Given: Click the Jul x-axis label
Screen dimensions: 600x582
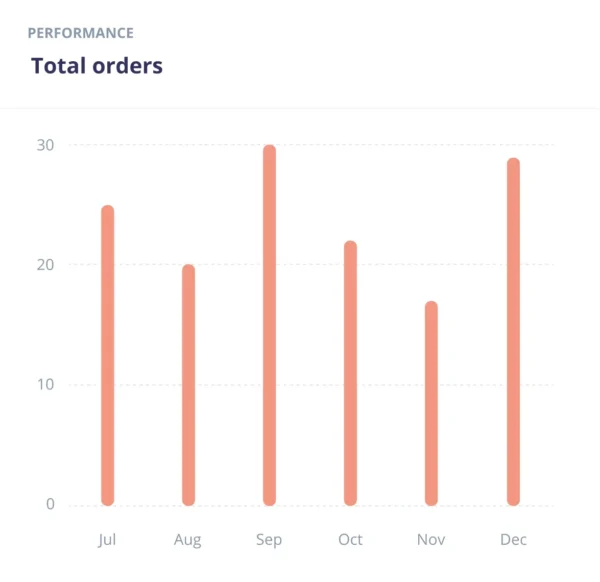Looking at the screenshot, I should click(x=108, y=539).
